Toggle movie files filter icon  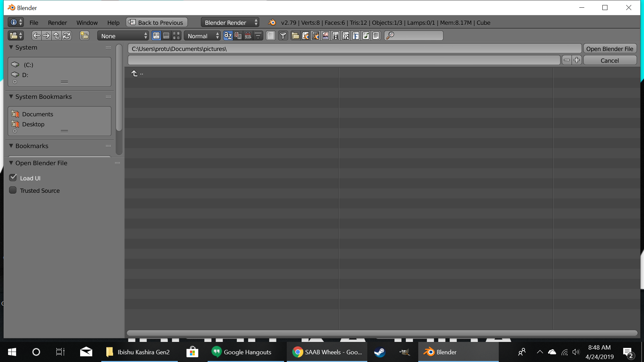pos(335,36)
